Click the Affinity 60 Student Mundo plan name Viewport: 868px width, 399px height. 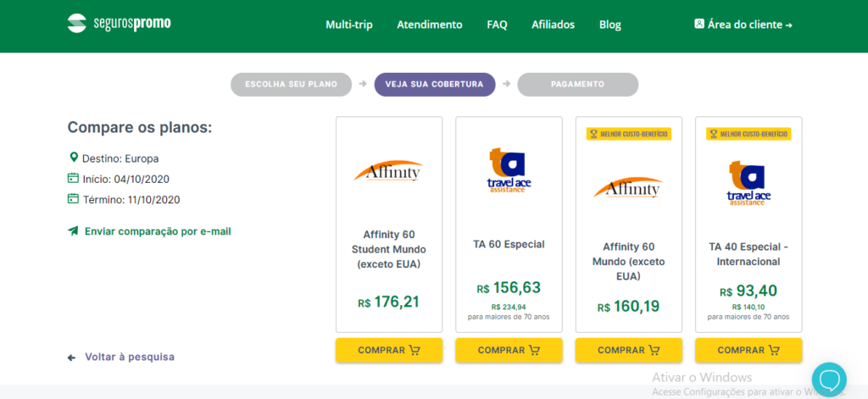click(x=389, y=249)
